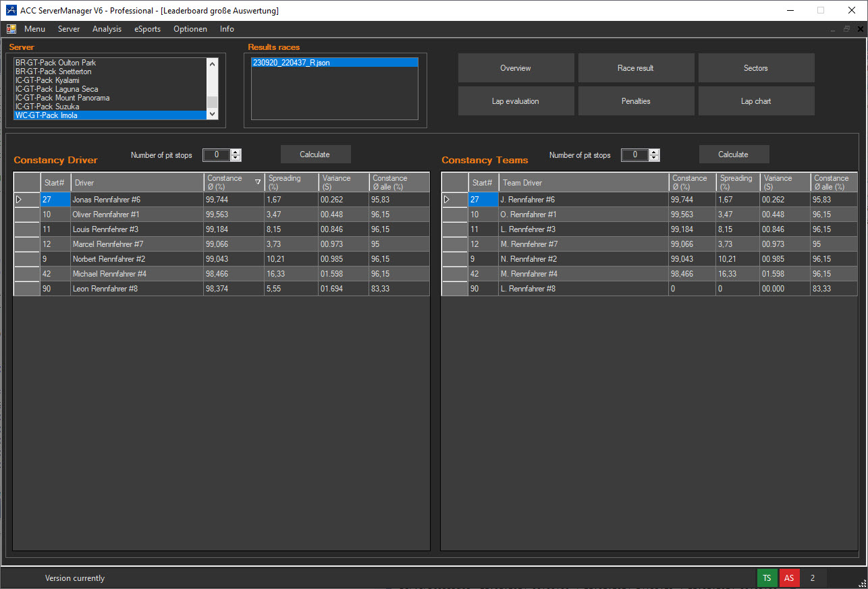This screenshot has width=868, height=589.
Task: Click the sort arrow in Constance column header
Action: coord(257,182)
